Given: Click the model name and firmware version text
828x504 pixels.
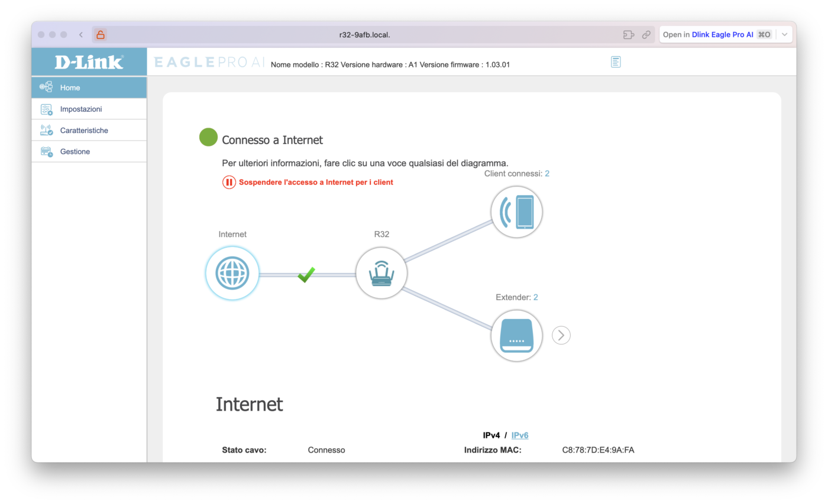Looking at the screenshot, I should 390,64.
